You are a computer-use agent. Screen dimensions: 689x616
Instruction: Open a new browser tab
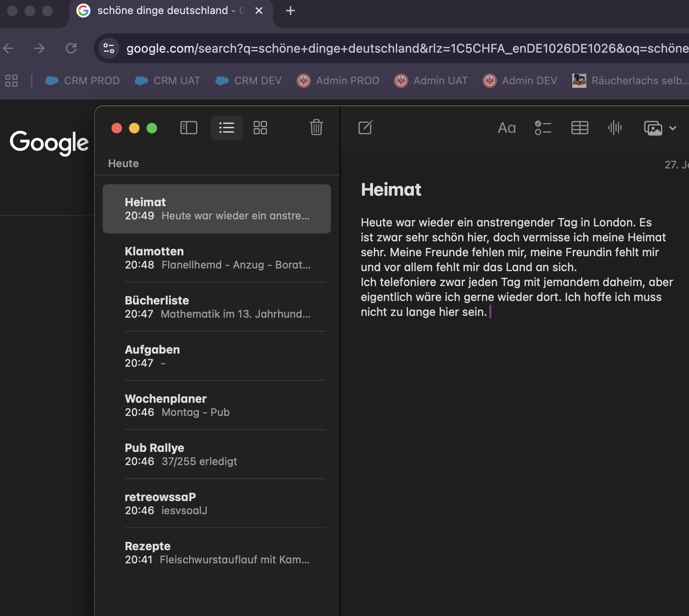[x=290, y=11]
